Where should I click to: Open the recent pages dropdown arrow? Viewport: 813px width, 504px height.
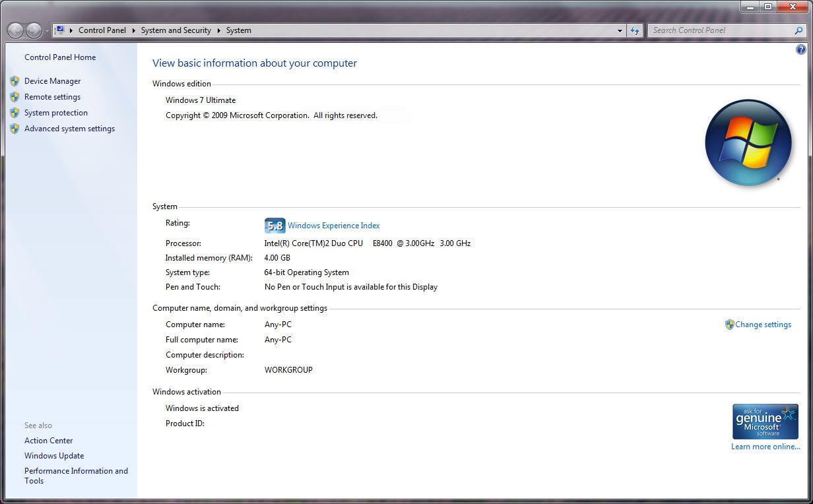(46, 31)
